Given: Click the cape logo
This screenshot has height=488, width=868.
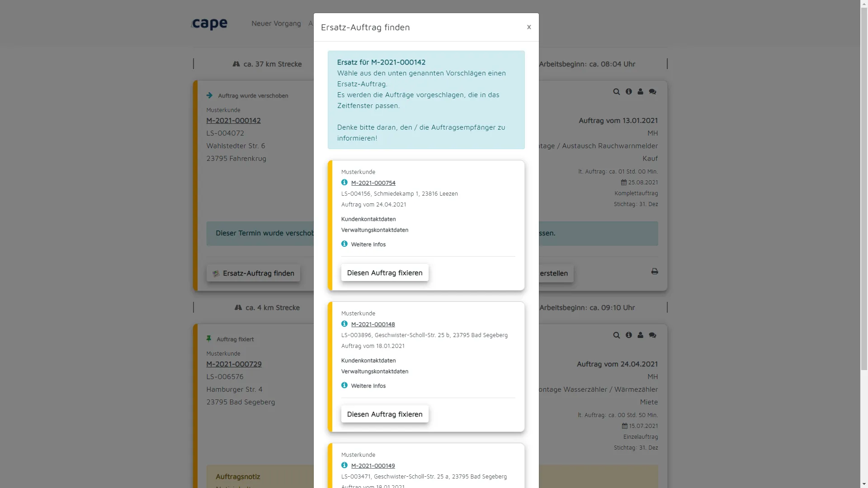Looking at the screenshot, I should (x=209, y=23).
